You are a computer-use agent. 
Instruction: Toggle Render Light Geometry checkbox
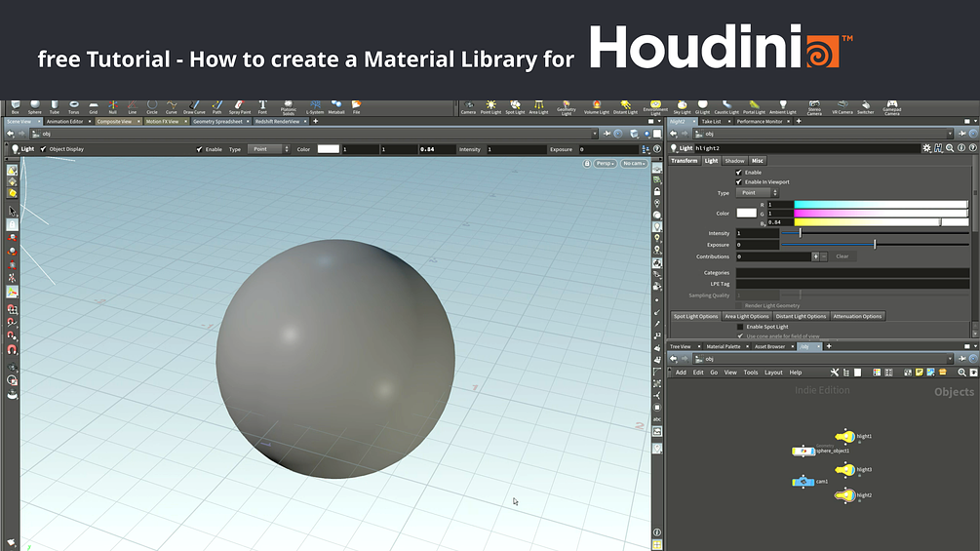[739, 305]
